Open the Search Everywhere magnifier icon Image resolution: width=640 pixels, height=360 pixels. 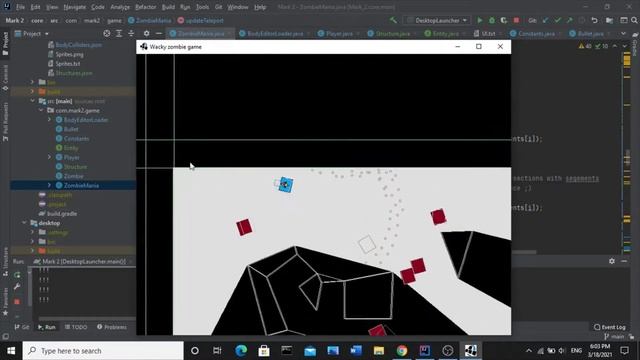coord(634,20)
